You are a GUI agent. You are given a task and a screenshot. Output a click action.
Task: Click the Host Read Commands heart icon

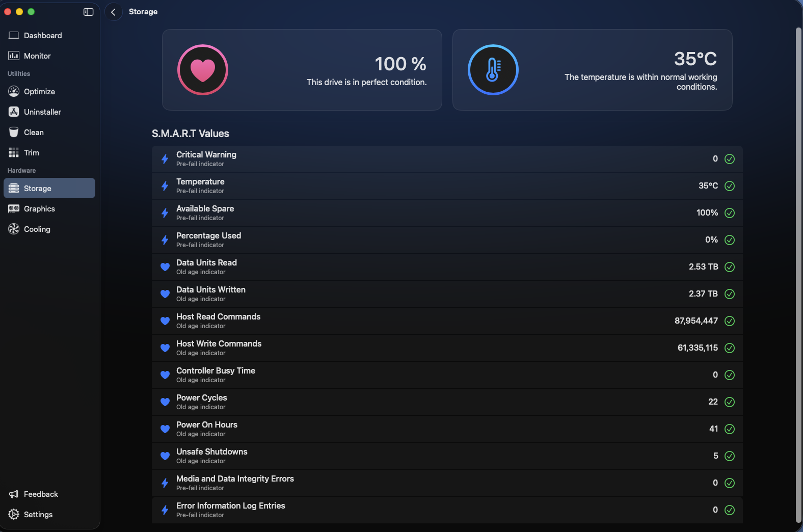[165, 321]
